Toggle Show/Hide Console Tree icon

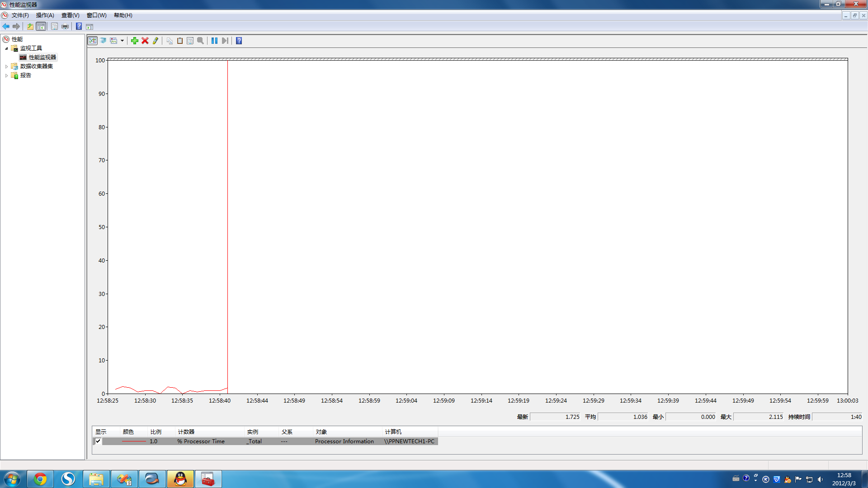click(41, 27)
